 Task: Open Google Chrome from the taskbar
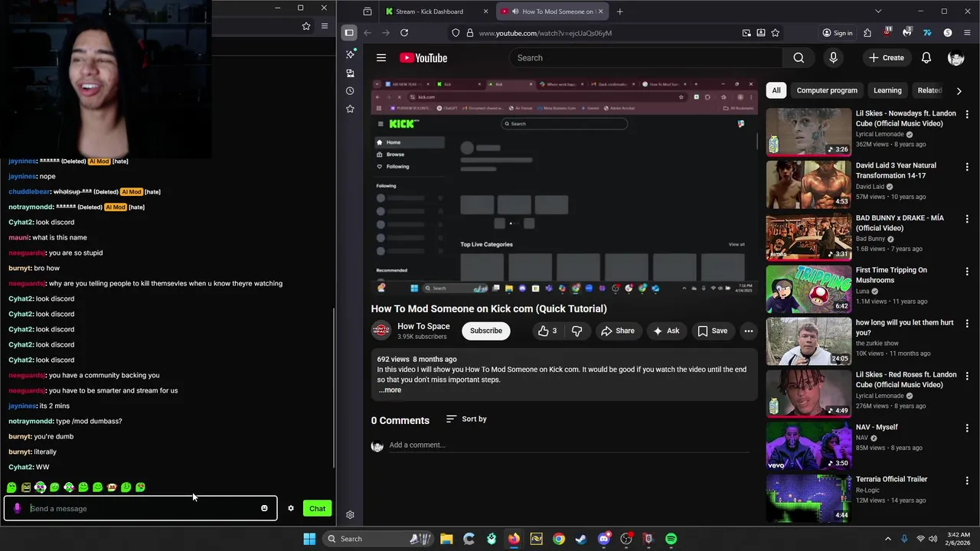coord(559,539)
